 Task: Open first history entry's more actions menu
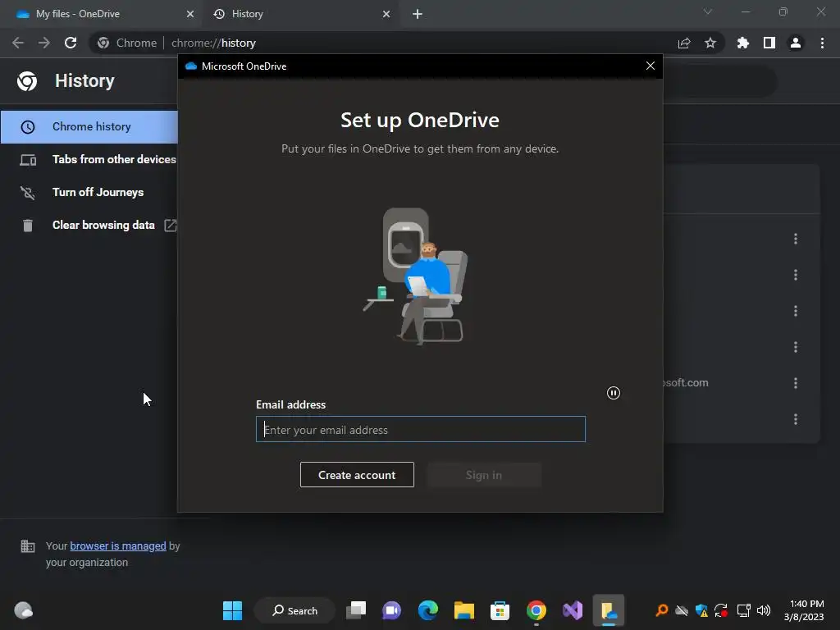(796, 239)
